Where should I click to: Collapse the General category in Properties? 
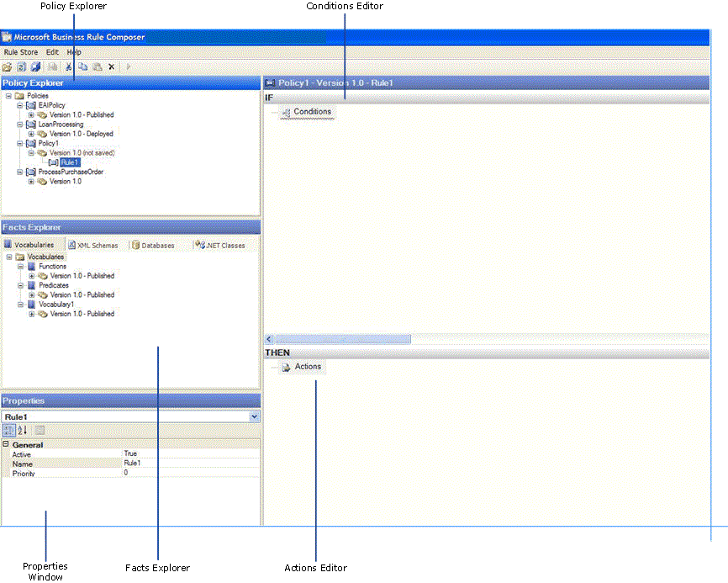coord(6,444)
